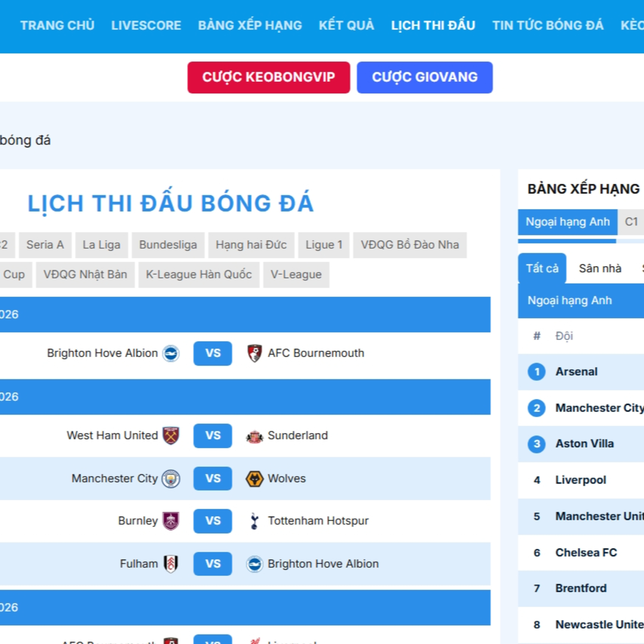This screenshot has width=644, height=644.
Task: Select the Hạng hai Đức filter
Action: click(x=251, y=245)
